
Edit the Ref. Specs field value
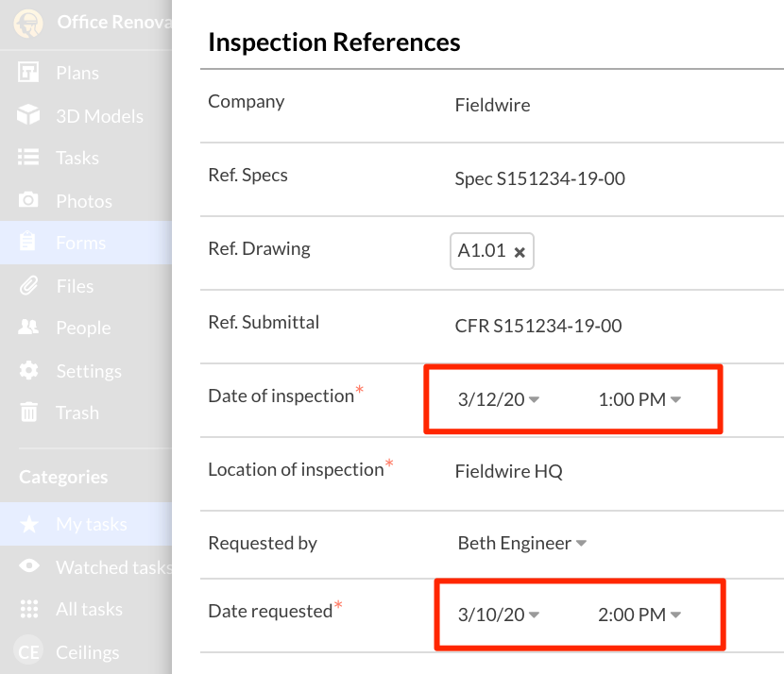click(539, 178)
